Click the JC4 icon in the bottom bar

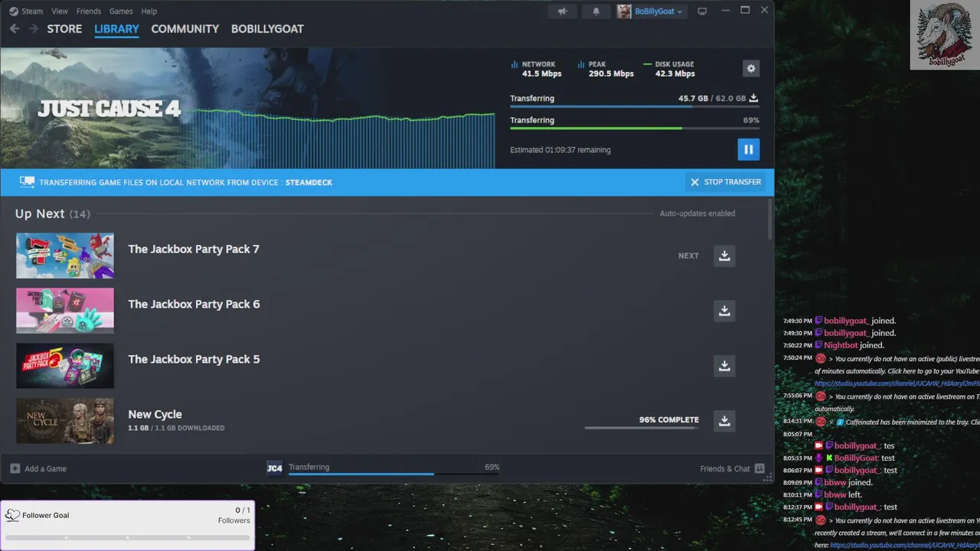click(x=274, y=468)
